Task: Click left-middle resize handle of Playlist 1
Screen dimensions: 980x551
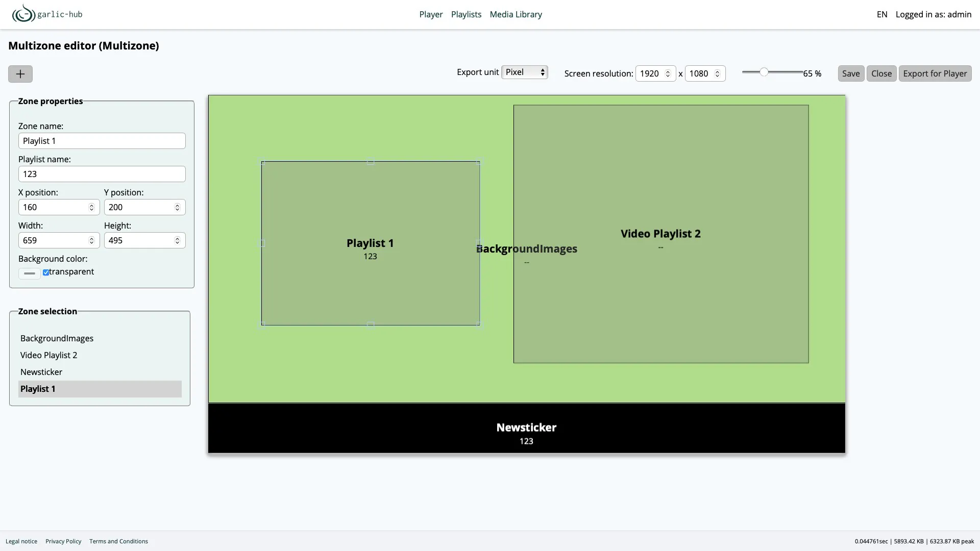Action: 262,243
